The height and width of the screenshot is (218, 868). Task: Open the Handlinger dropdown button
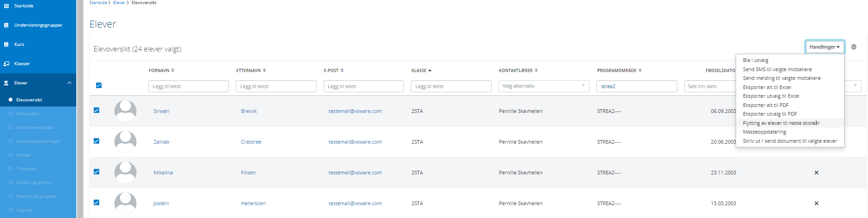pyautogui.click(x=824, y=47)
